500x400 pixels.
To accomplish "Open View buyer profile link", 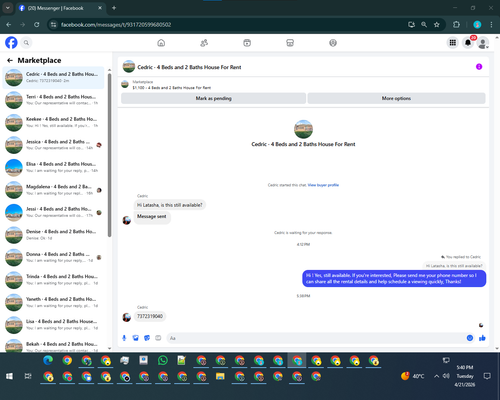I will click(x=323, y=185).
